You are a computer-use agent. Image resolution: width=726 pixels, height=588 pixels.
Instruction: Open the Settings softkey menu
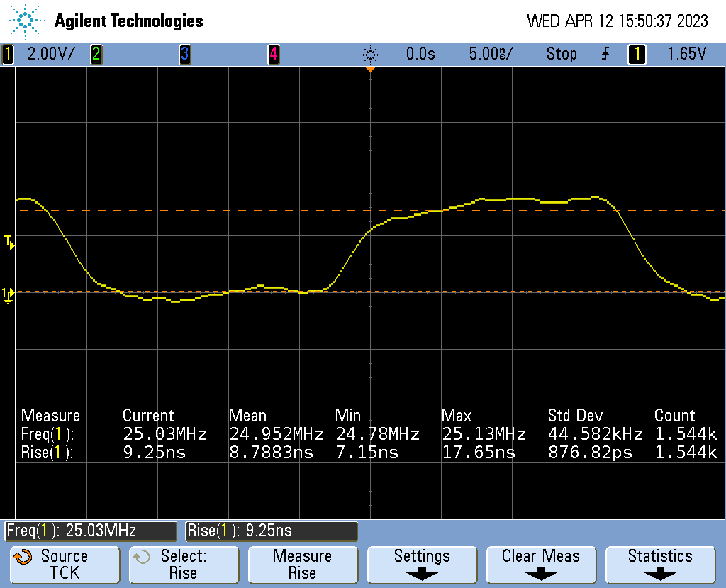click(422, 565)
